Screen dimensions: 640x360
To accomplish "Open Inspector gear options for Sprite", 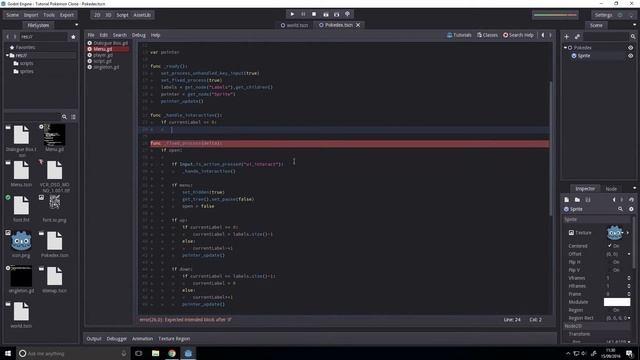I will [631, 209].
